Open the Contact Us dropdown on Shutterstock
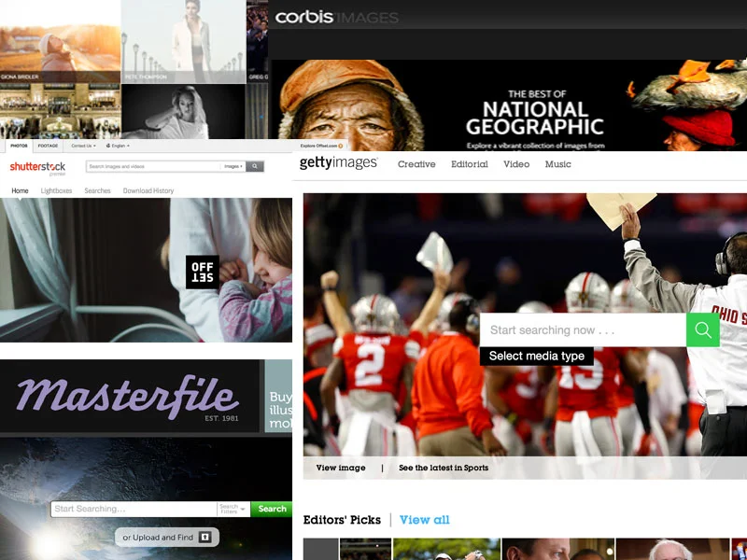This screenshot has height=560, width=747. coord(83,146)
